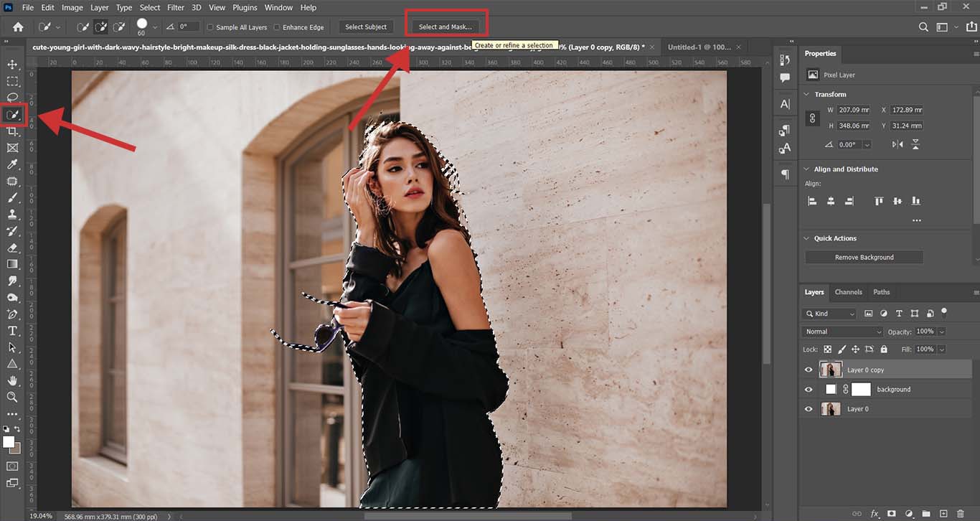The width and height of the screenshot is (980, 521).
Task: Click the background color swatch
Action: [16, 449]
